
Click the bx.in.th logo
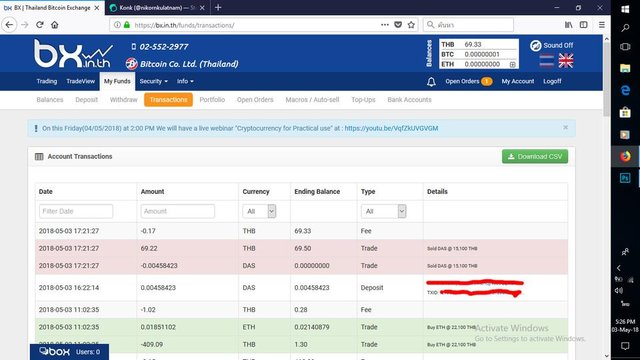[73, 53]
